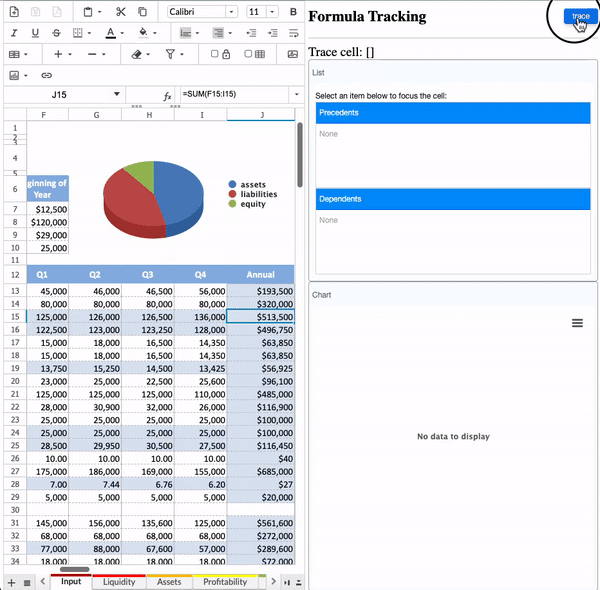The image size is (600, 590).
Task: Click the vertical alignment icon
Action: [x=186, y=33]
